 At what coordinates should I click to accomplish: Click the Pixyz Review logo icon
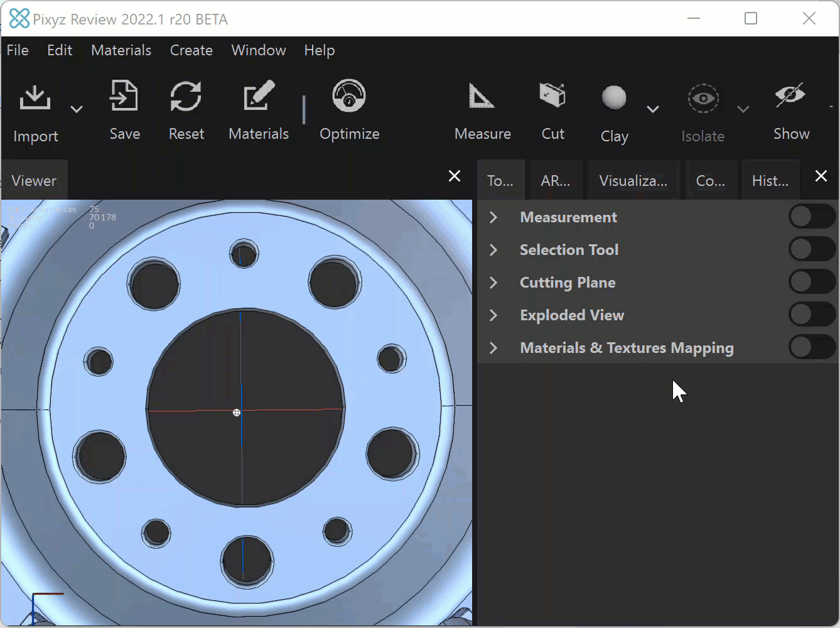point(19,19)
